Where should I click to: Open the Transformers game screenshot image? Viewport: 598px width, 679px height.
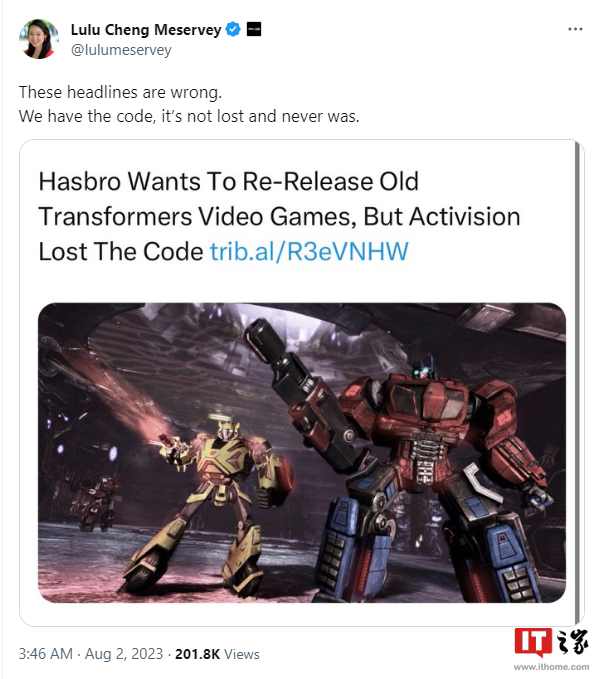pos(302,453)
